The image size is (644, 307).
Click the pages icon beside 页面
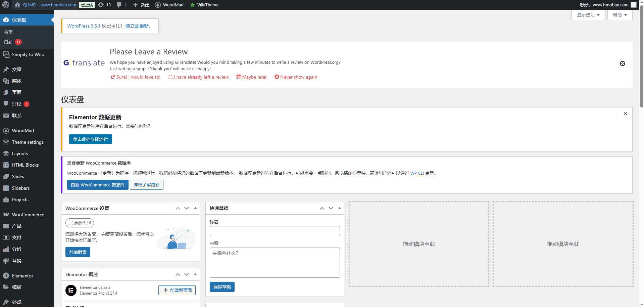6,92
